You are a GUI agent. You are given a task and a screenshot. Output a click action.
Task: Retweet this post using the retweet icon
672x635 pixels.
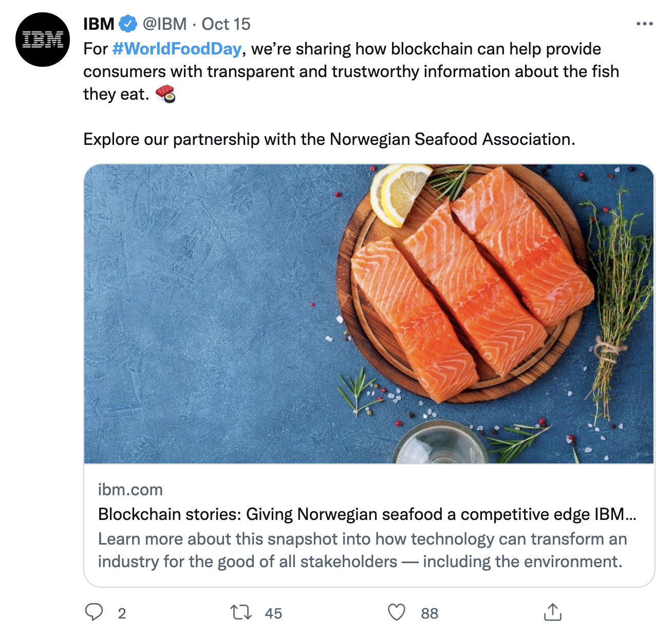pos(240,612)
